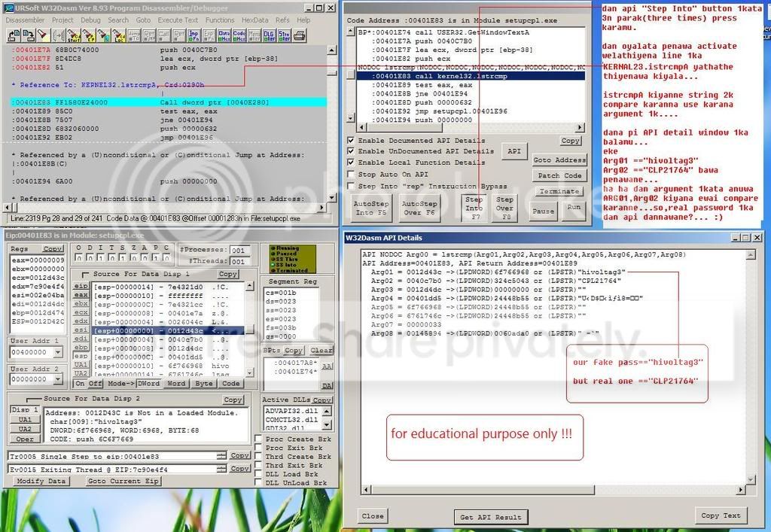The image size is (771, 532).
Task: Click Get API Result button
Action: tap(490, 517)
